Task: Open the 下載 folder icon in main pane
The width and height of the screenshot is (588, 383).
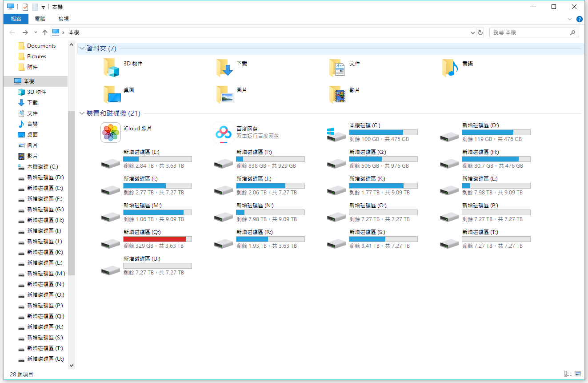Action: 224,68
